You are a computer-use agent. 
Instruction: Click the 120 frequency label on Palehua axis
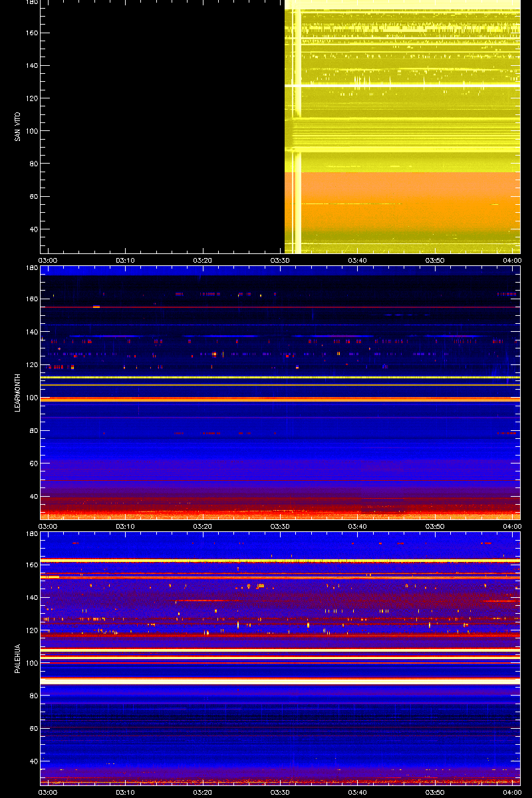[31, 630]
